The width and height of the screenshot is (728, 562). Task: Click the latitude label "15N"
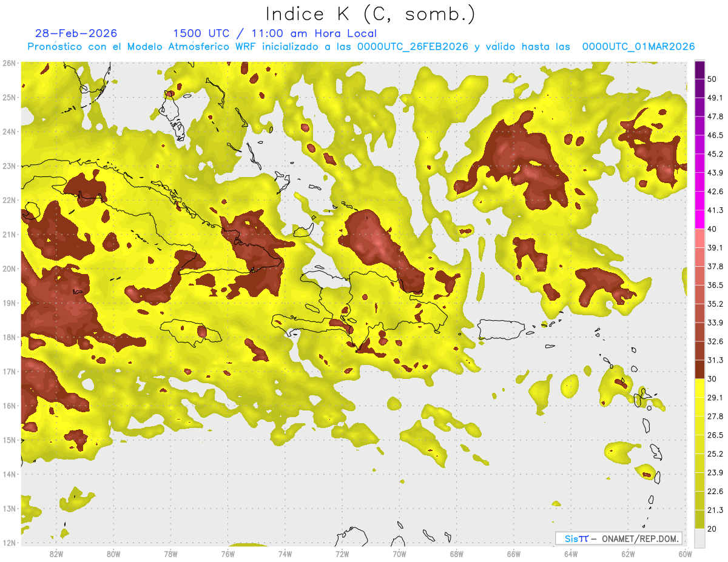pyautogui.click(x=8, y=440)
